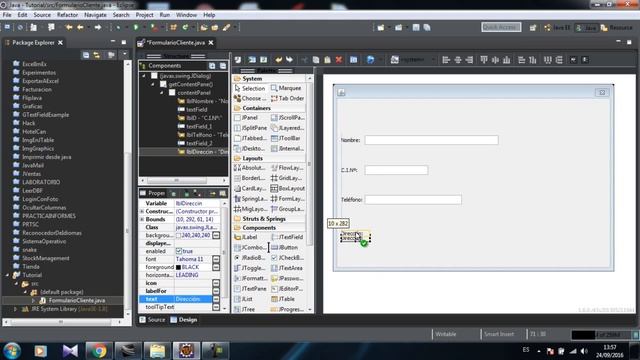The height and width of the screenshot is (360, 640).
Task: Switch to the Resource perspective
Action: (616, 27)
